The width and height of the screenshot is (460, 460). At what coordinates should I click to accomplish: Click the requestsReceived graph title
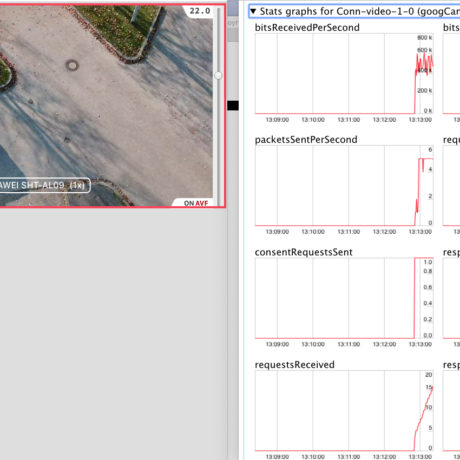coord(295,365)
